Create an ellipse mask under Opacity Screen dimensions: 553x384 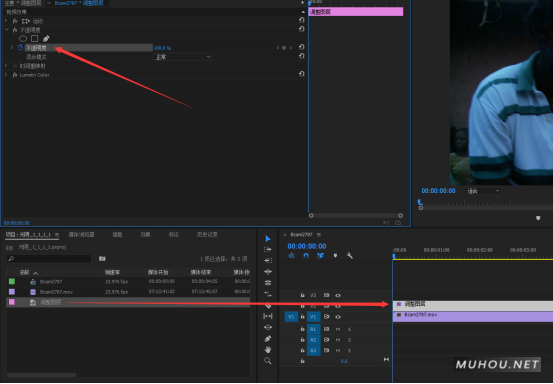coord(23,38)
